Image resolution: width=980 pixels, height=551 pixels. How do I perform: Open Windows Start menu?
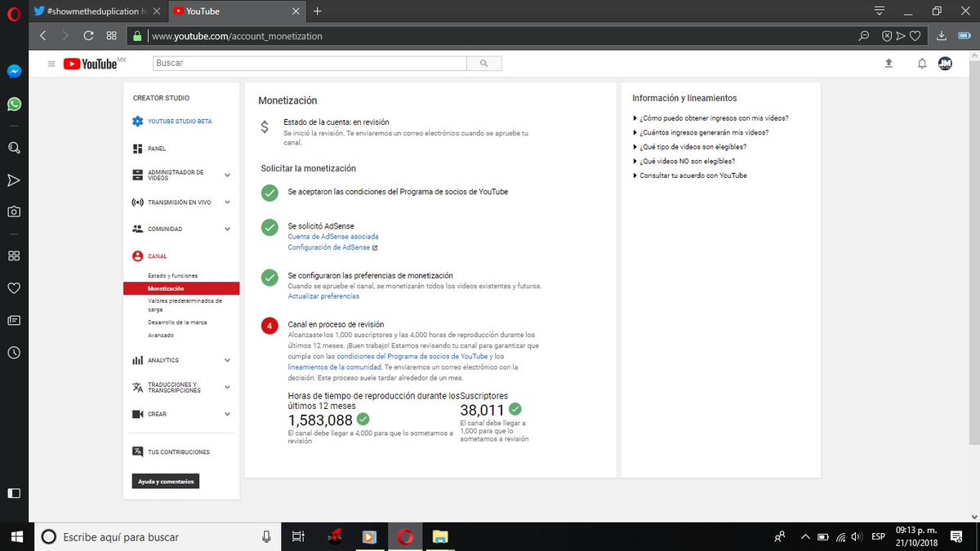pyautogui.click(x=16, y=536)
